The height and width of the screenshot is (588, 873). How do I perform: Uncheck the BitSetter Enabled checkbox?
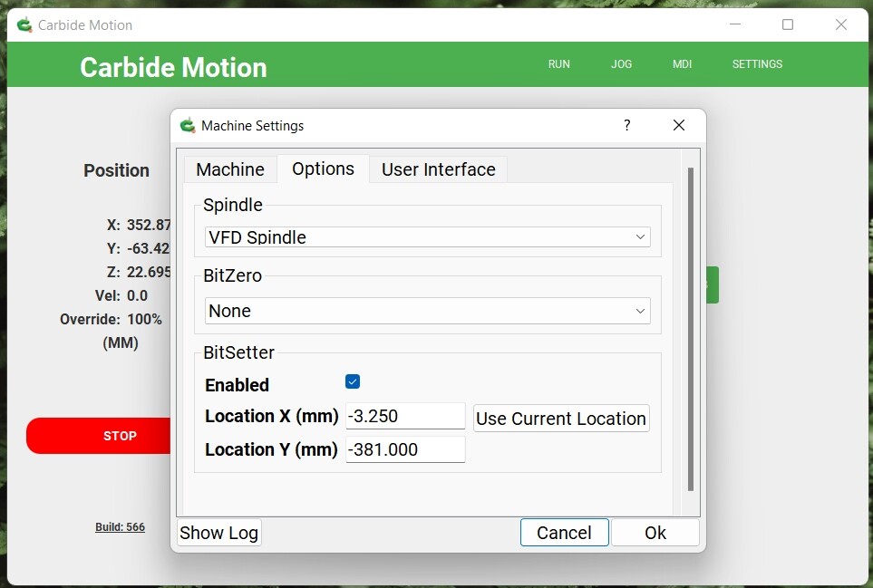353,381
